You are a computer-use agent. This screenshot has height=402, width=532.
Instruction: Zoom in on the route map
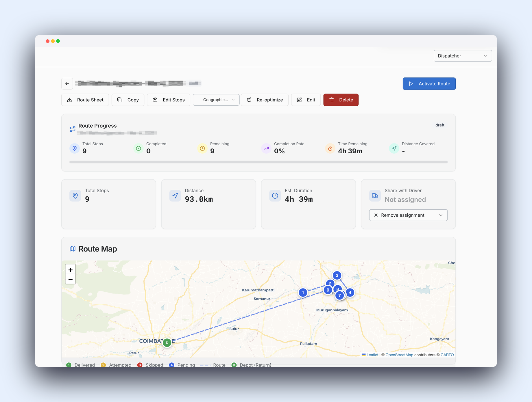tap(71, 270)
